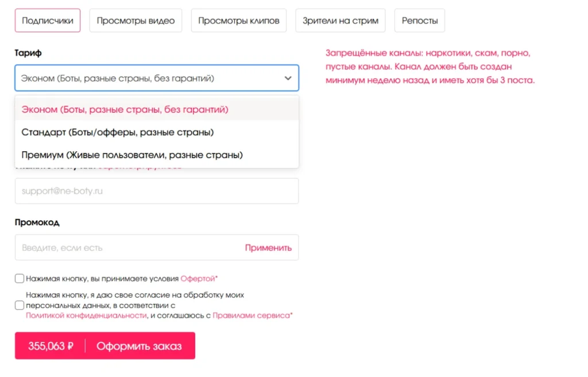Viewport: 588px width, 377px height.
Task: Switch to the Просмотры клипов tab
Action: point(238,20)
